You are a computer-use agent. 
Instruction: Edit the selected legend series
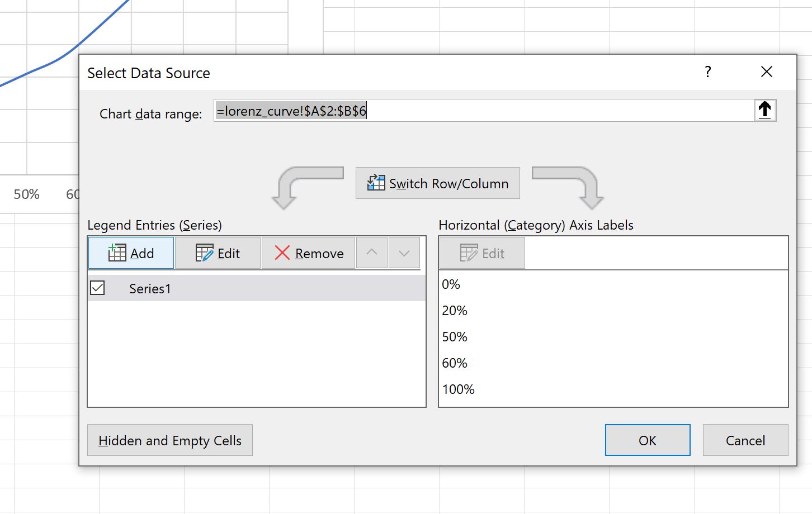[x=218, y=253]
